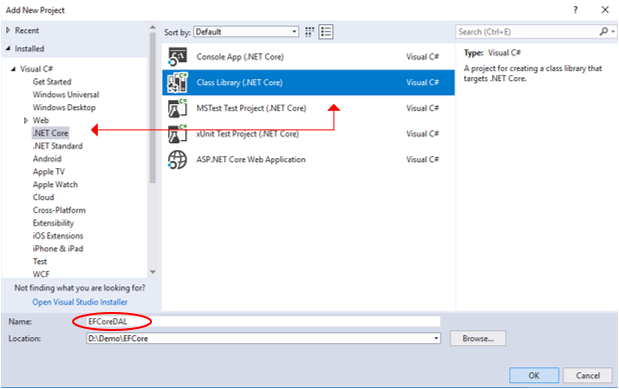
Task: Open the help question mark button
Action: [575, 10]
